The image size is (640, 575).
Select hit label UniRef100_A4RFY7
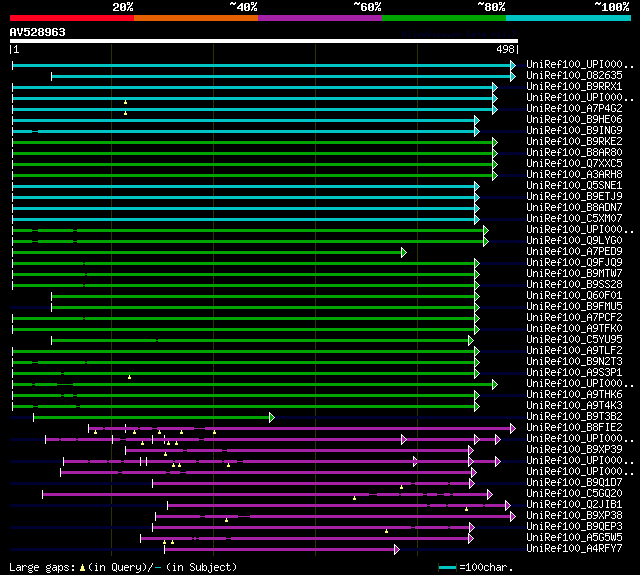click(x=574, y=549)
